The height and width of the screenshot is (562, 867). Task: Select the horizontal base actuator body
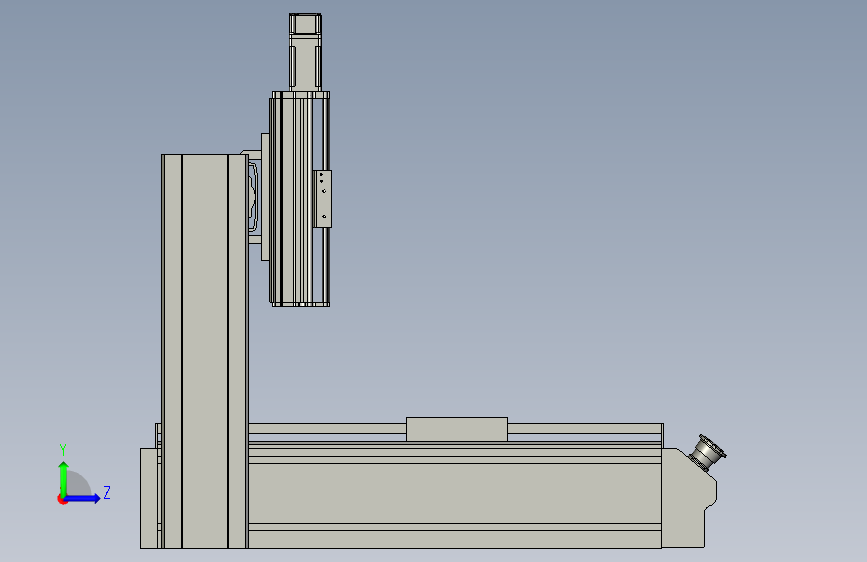(x=455, y=495)
